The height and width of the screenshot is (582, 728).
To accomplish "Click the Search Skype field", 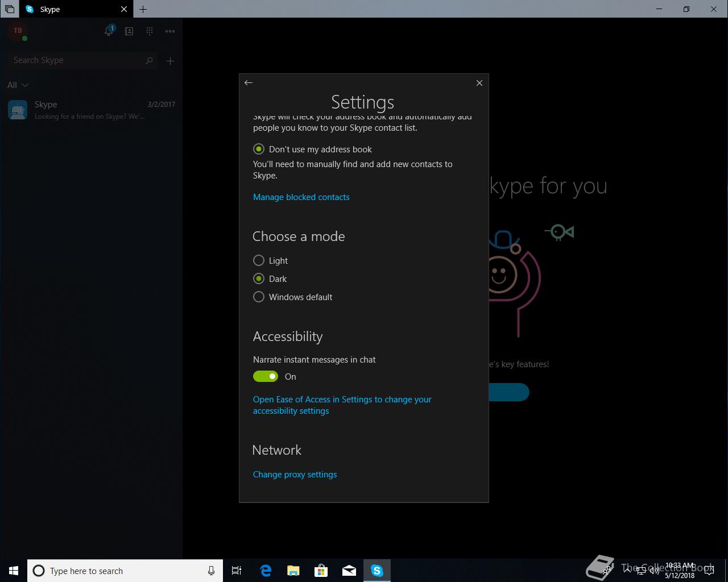I will click(x=83, y=60).
